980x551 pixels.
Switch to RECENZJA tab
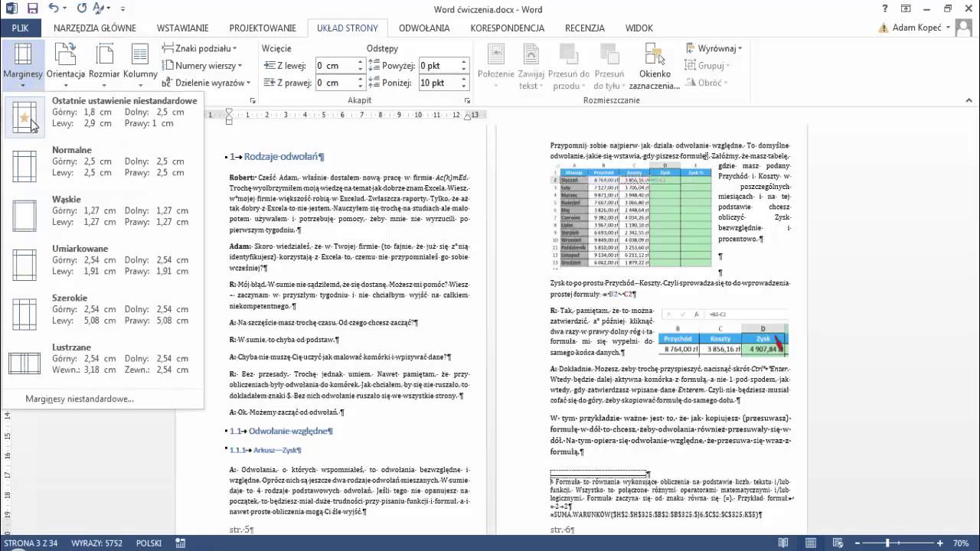585,28
